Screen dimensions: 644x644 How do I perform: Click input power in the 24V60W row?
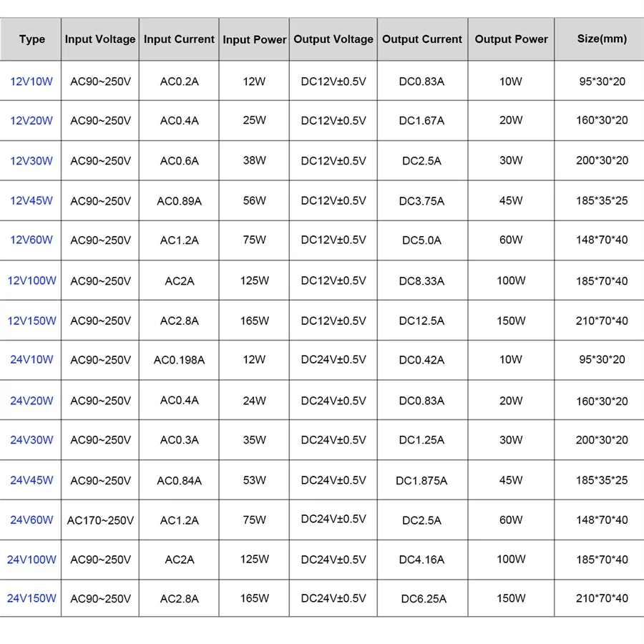pyautogui.click(x=254, y=520)
